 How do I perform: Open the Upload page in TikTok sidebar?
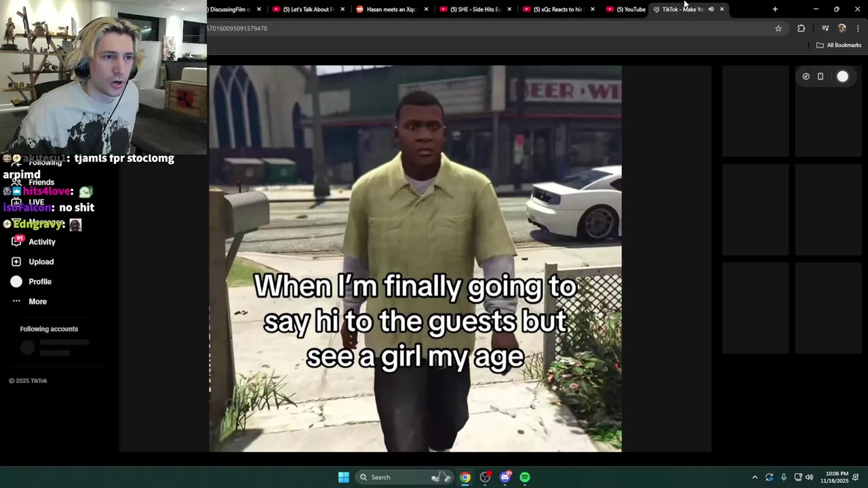coord(32,262)
